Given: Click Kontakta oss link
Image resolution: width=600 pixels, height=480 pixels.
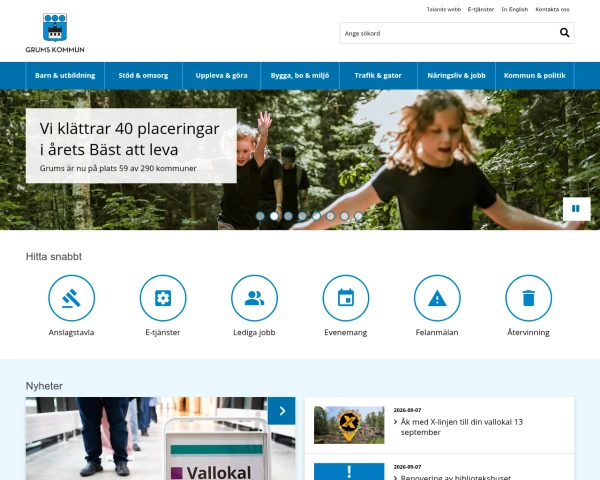Looking at the screenshot, I should [x=553, y=9].
